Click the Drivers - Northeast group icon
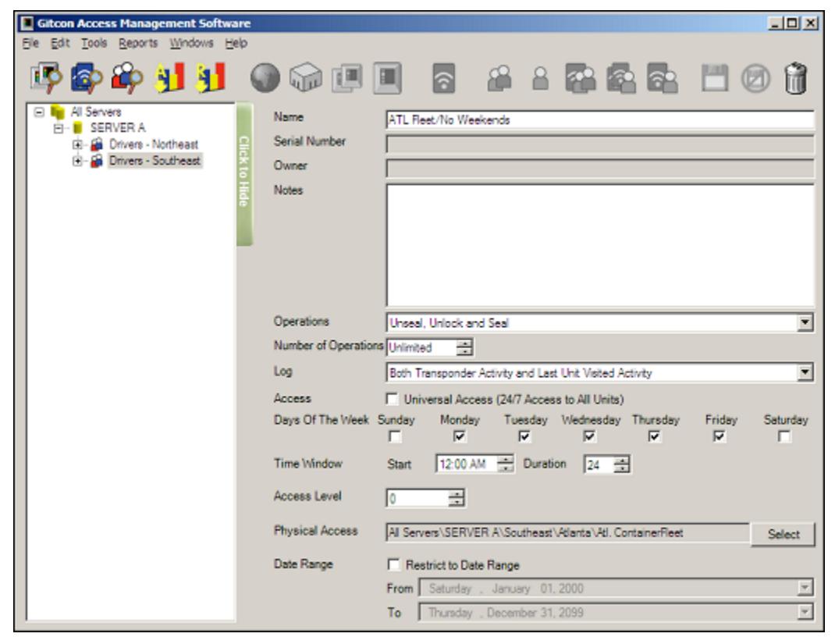835x644 pixels. pos(97,144)
